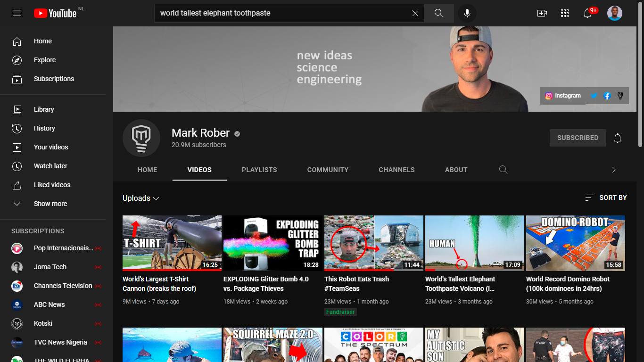This screenshot has width=644, height=362.
Task: Toggle channel notification bell
Action: click(x=618, y=138)
